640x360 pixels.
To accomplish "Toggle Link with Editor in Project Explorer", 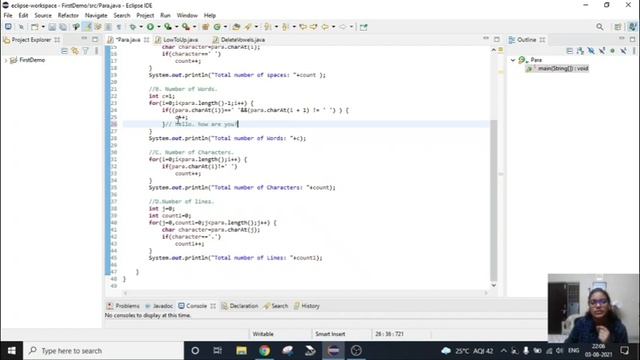I will 75,51.
